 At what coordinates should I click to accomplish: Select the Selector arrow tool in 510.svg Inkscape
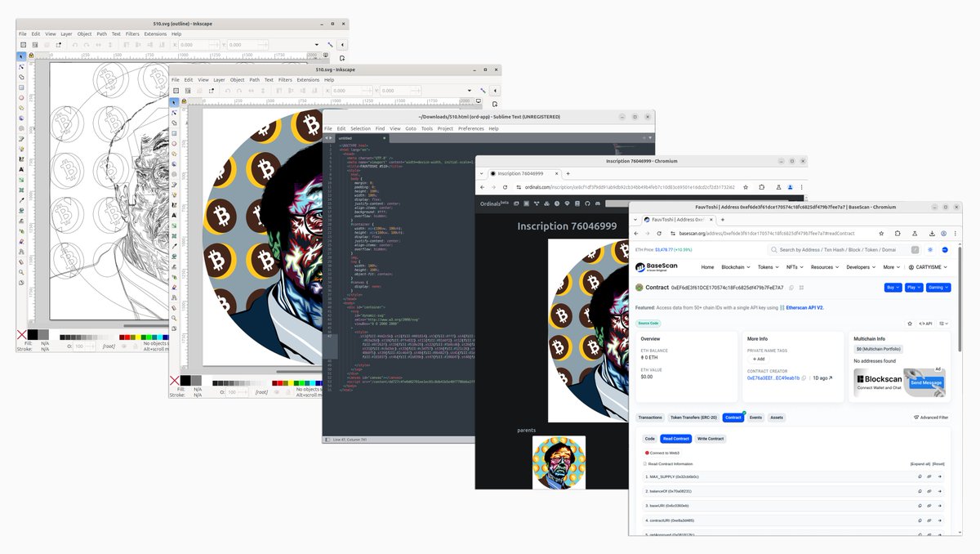click(174, 101)
